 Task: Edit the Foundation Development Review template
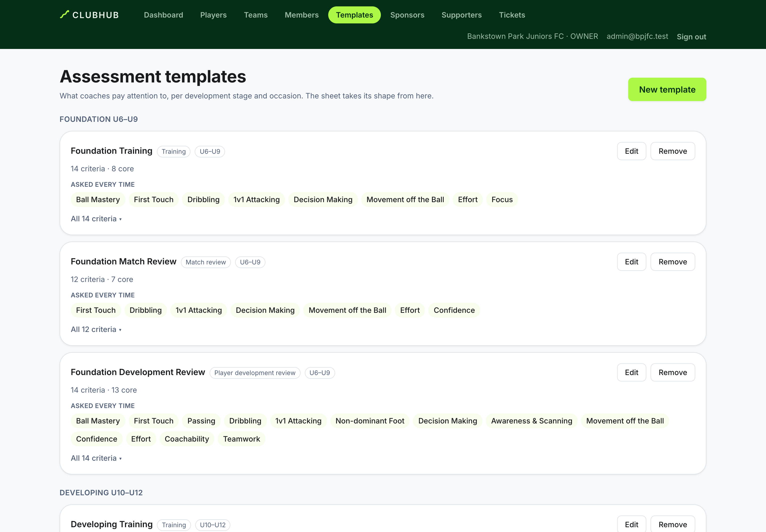[631, 372]
